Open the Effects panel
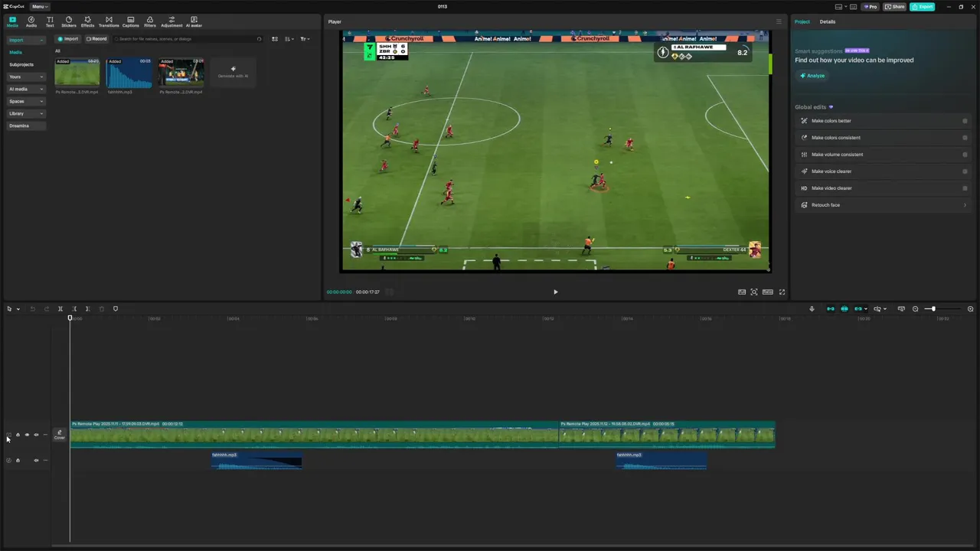980x551 pixels. click(87, 21)
